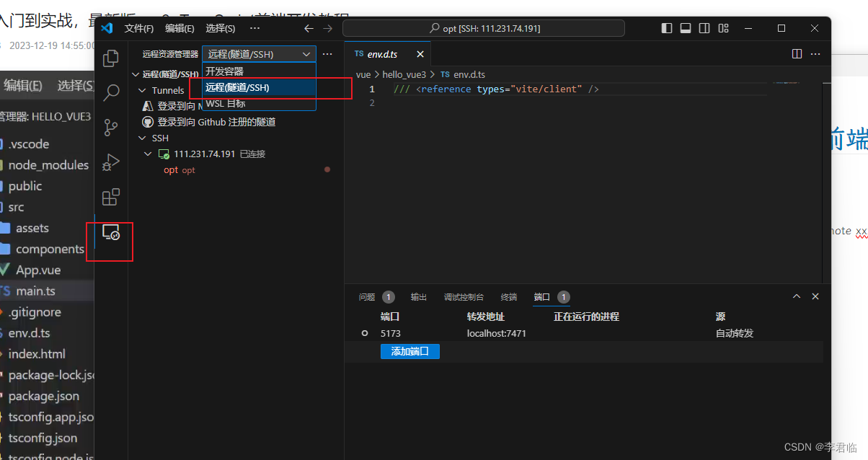
Task: Click line number 1 in editor gutter
Action: [372, 89]
